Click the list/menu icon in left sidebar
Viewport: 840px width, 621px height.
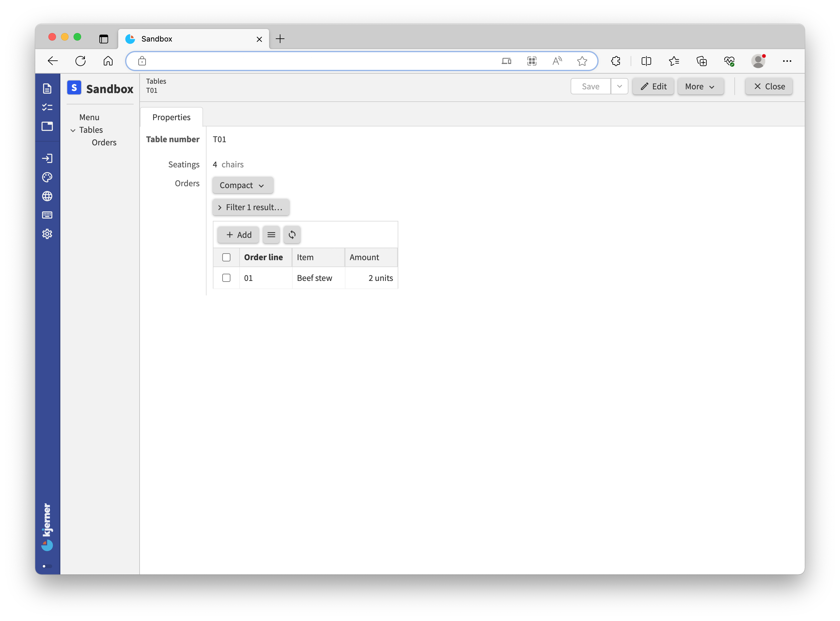click(47, 108)
